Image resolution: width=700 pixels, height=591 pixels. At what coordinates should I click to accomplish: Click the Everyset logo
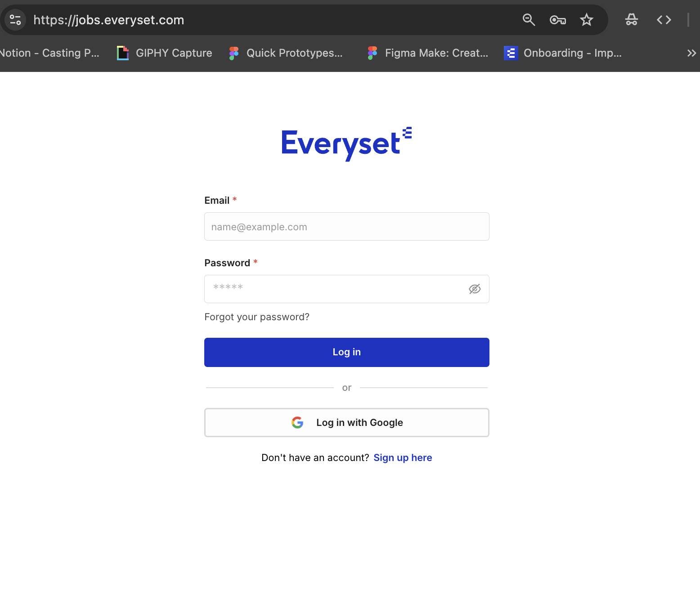346,144
